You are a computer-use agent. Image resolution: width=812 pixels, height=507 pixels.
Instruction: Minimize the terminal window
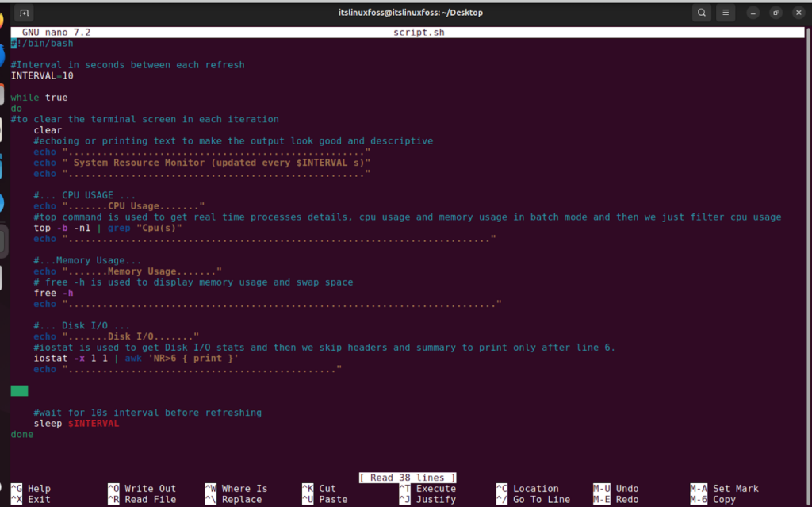753,13
